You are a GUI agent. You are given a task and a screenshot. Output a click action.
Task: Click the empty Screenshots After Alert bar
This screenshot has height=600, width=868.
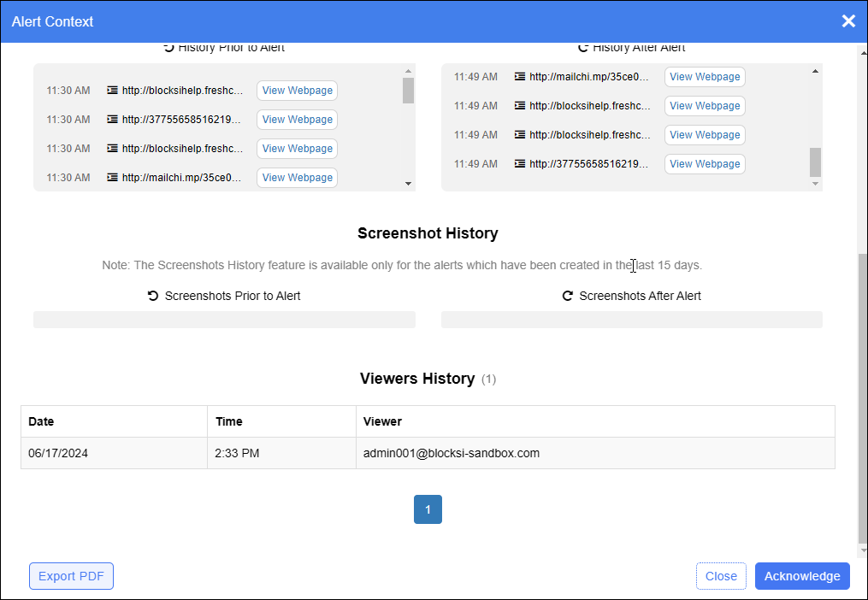(x=632, y=320)
